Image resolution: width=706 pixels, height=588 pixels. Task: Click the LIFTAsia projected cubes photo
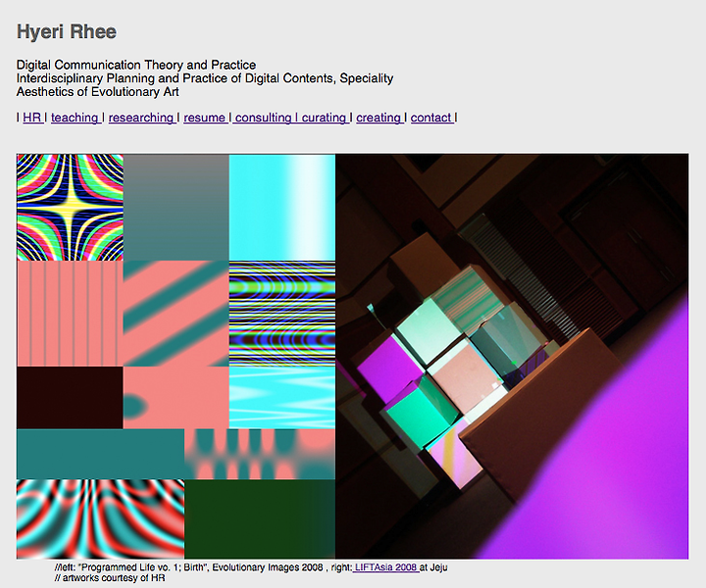[x=512, y=357]
